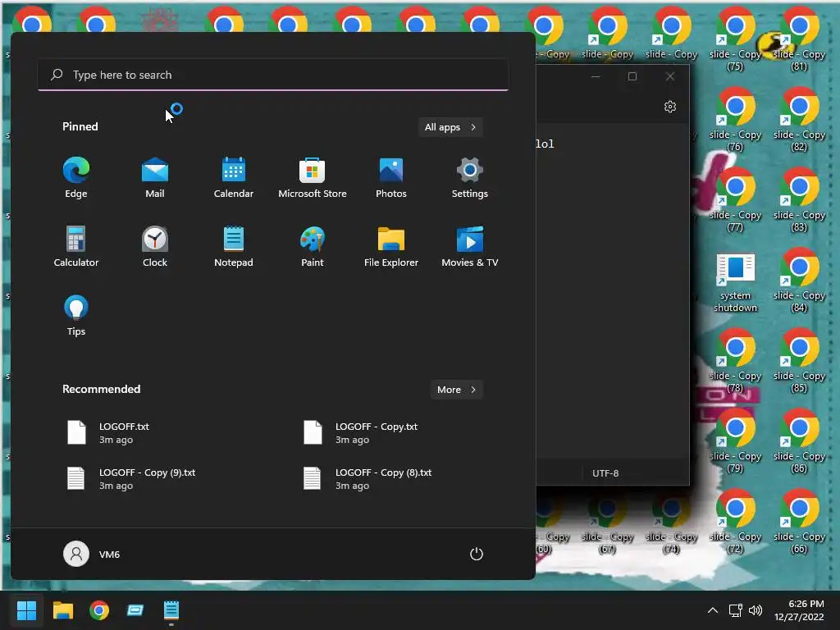The image size is (840, 630).
Task: Select slide - Copy (82) desktop shortcut
Action: [x=799, y=120]
